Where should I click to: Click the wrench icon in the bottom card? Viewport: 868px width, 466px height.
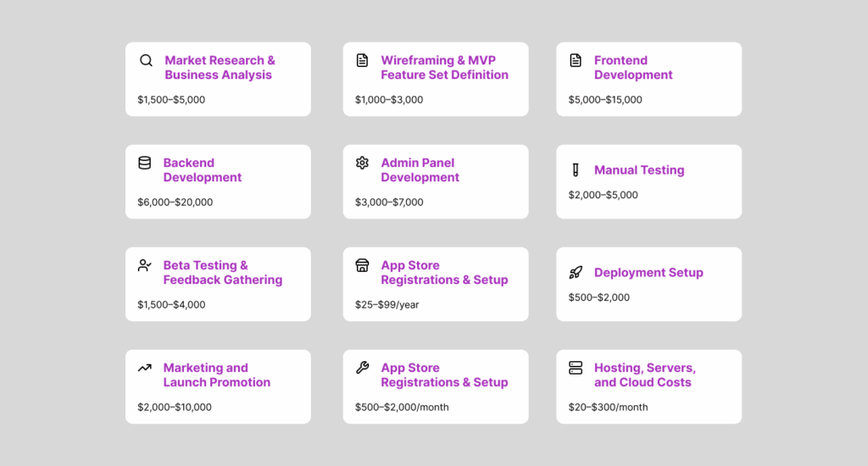362,368
